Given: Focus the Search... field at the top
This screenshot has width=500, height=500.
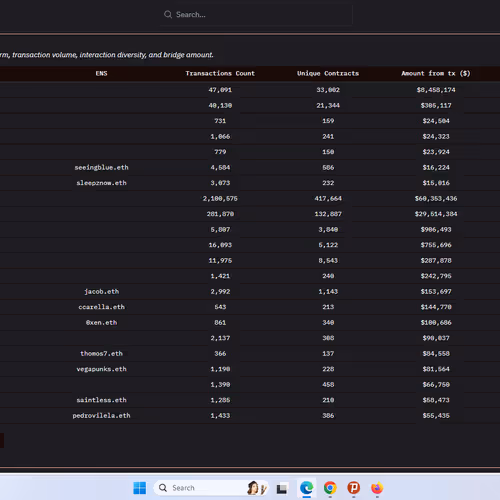Looking at the screenshot, I should point(256,15).
